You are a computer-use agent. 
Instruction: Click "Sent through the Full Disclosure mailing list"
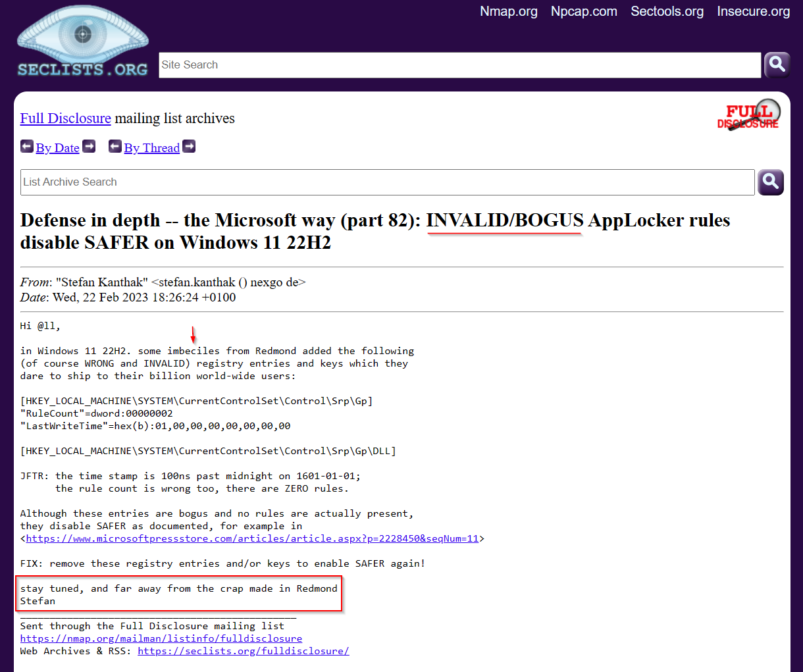pyautogui.click(x=152, y=626)
